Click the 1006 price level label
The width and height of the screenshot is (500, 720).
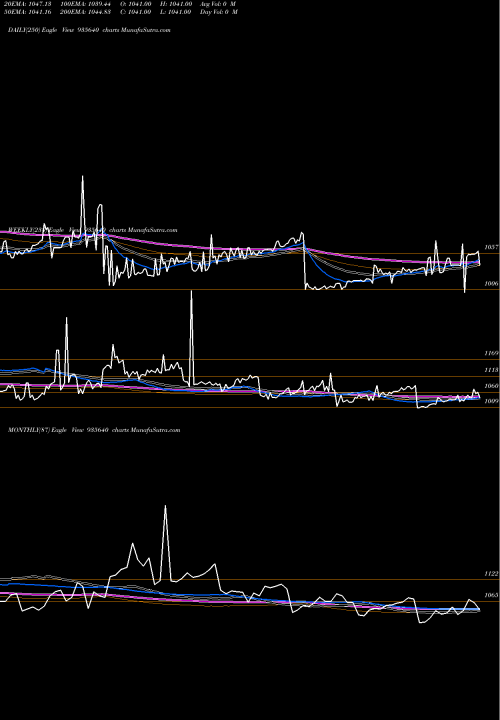[x=491, y=284]
